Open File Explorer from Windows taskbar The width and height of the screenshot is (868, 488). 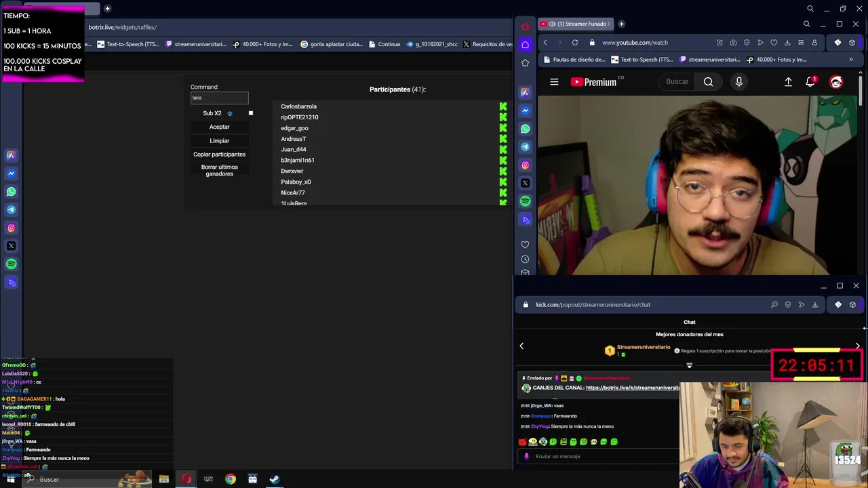163,479
